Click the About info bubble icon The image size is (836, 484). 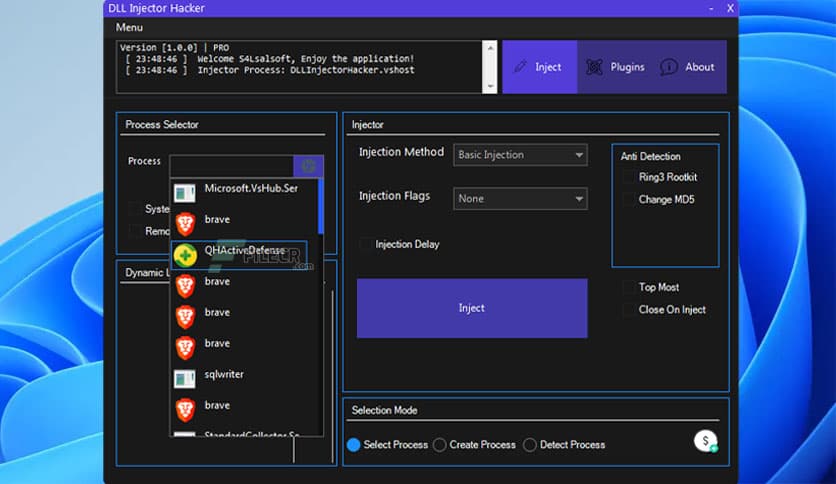pos(669,67)
